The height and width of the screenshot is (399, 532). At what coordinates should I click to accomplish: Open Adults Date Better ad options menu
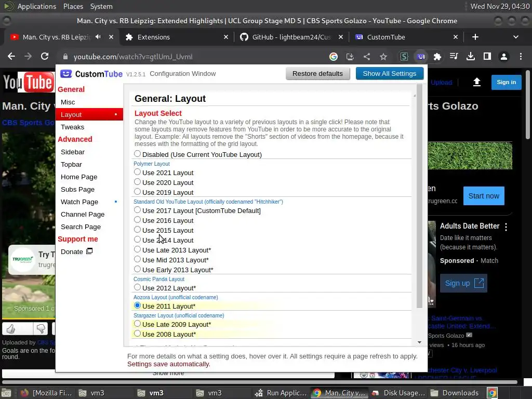pyautogui.click(x=506, y=227)
